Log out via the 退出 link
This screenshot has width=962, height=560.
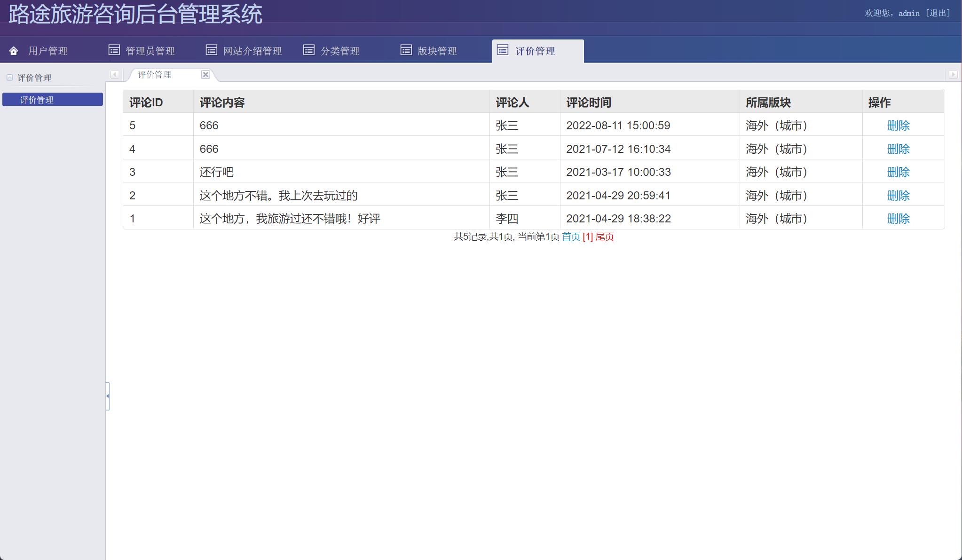[938, 13]
